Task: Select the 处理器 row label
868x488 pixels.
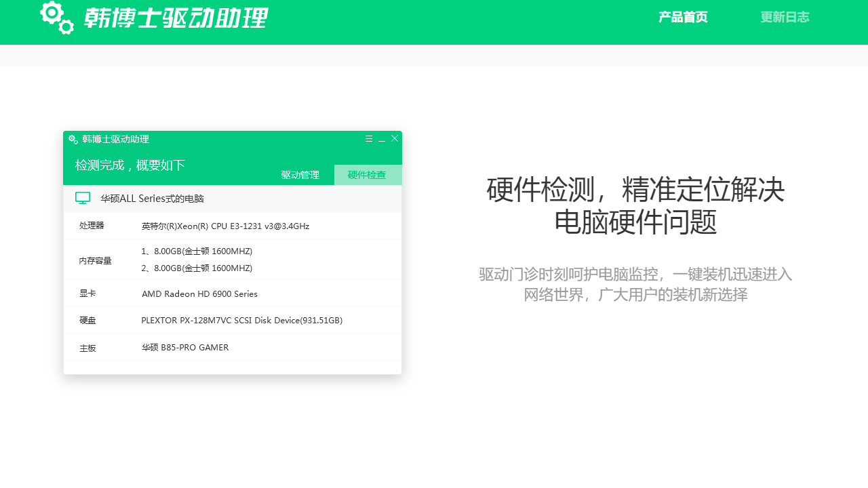Action: (92, 226)
